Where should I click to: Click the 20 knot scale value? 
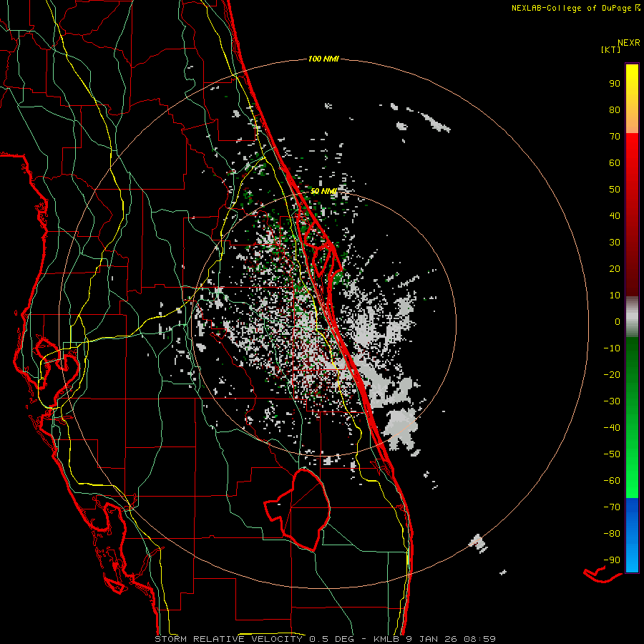click(615, 268)
